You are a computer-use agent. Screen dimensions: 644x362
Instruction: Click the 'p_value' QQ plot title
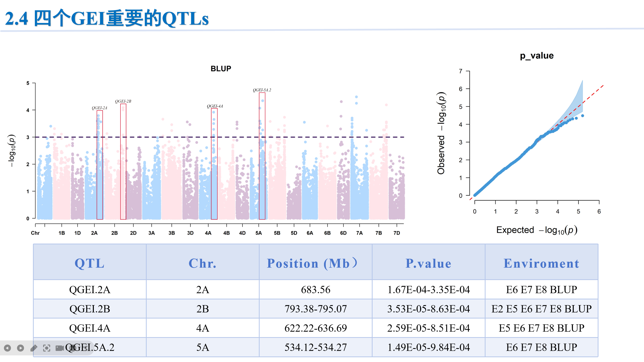coord(537,56)
